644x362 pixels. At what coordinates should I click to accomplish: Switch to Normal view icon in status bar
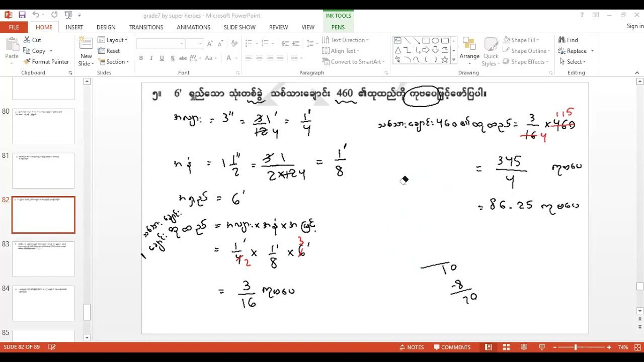(488, 347)
